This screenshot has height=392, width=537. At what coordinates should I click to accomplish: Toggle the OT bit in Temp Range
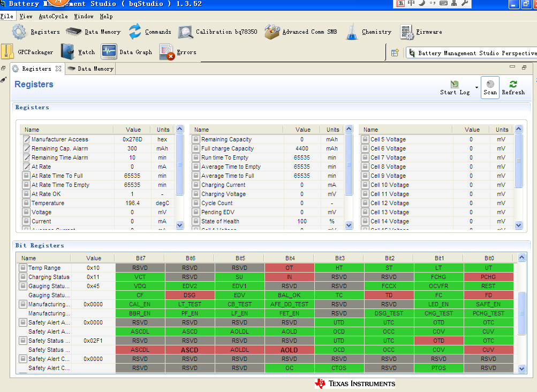[290, 268]
